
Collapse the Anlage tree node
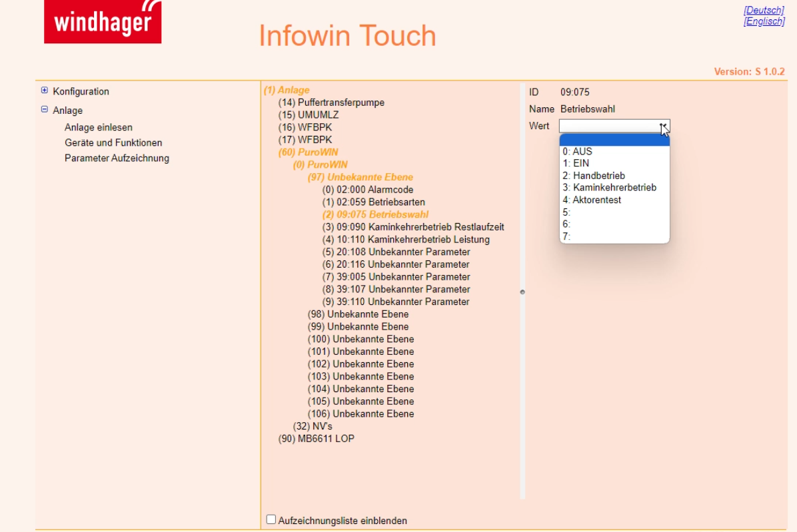[x=45, y=110]
